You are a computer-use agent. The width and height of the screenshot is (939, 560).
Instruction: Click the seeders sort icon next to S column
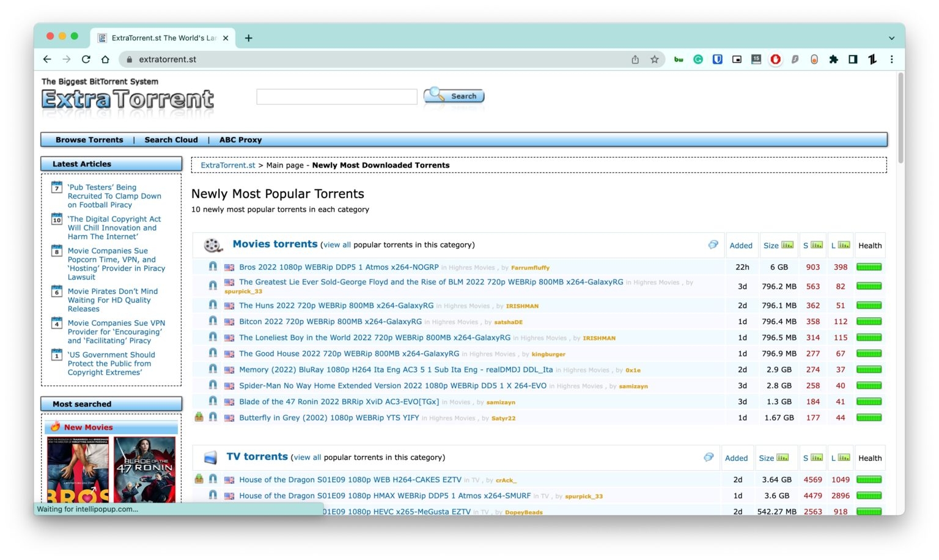pos(817,245)
